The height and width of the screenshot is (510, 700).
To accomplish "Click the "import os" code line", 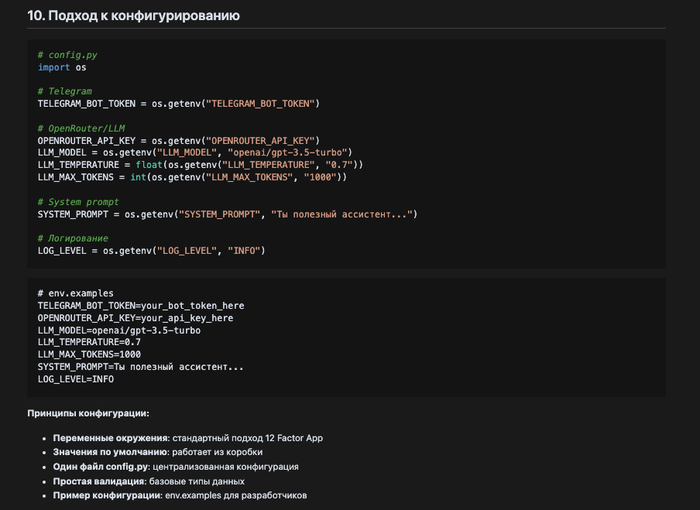I will pos(62,68).
